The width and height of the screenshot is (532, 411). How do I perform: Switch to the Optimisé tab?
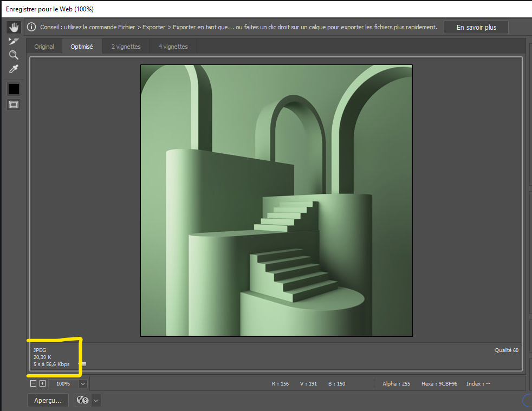pos(82,47)
